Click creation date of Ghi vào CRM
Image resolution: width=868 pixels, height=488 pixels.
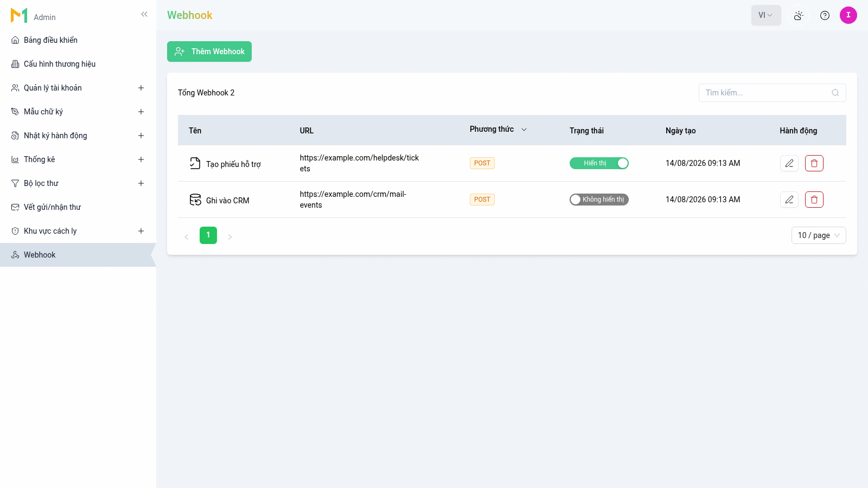click(703, 200)
